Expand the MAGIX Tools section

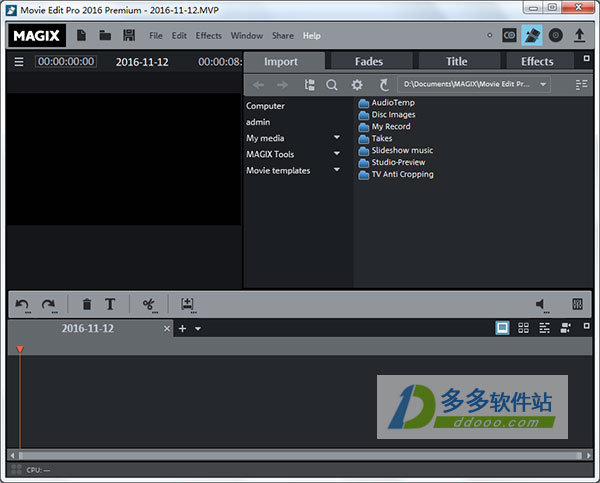(x=337, y=153)
